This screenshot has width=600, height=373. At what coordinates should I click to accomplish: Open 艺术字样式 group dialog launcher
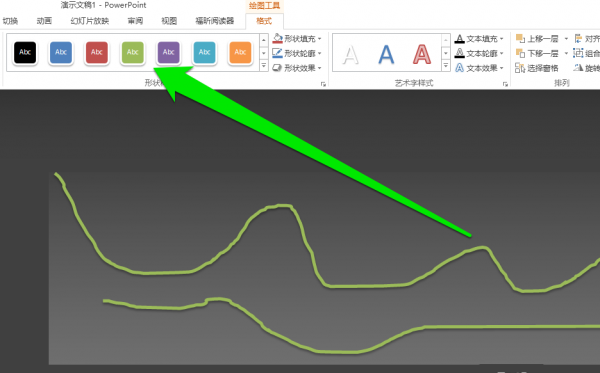pyautogui.click(x=505, y=84)
